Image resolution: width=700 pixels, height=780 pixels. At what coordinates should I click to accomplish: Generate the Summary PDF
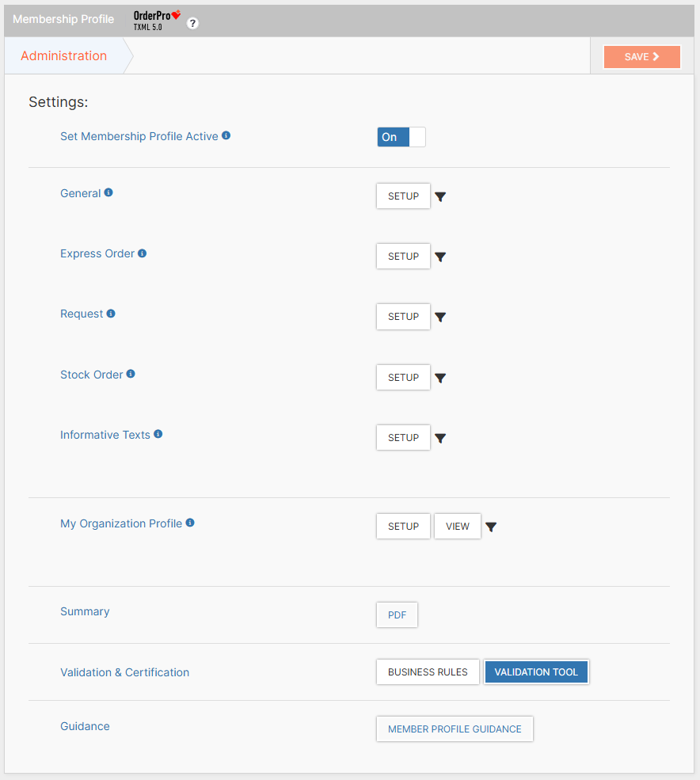click(x=396, y=614)
